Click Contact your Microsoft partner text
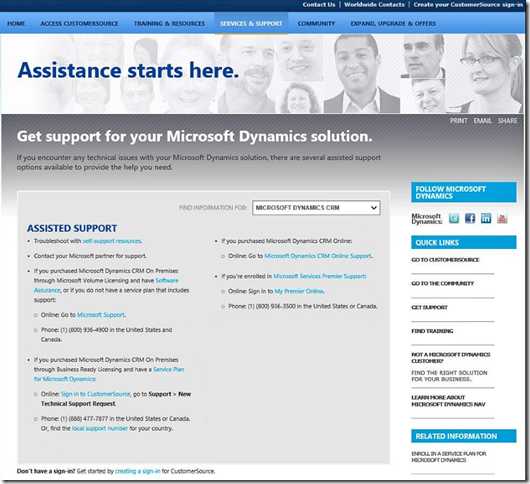Screen dimensions: 530x484 coord(90,256)
